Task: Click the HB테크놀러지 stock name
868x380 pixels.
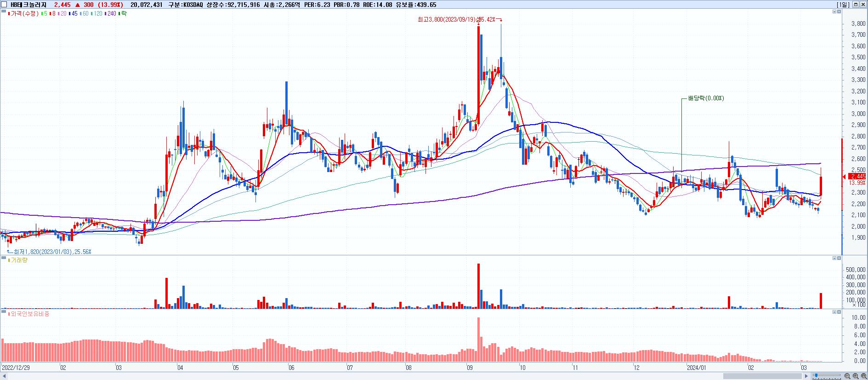Action: coord(28,5)
